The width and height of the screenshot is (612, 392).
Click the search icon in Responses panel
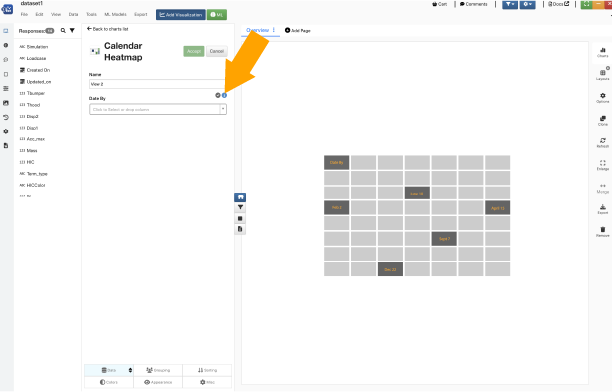tap(63, 30)
